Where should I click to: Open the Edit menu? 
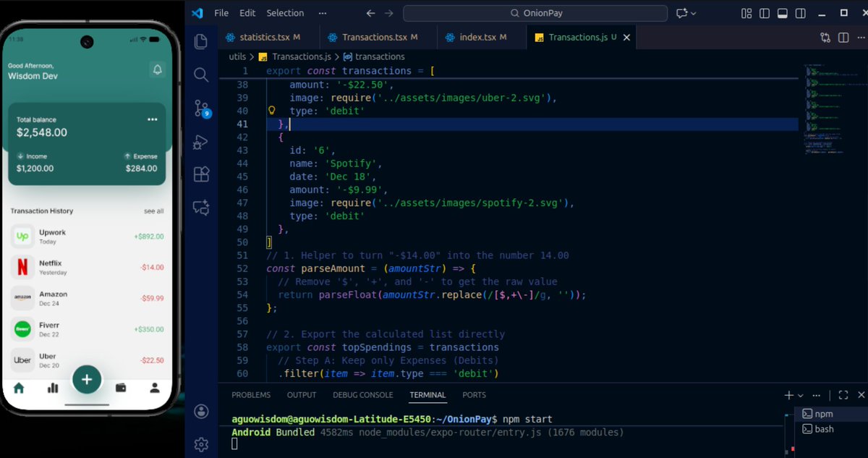click(x=247, y=13)
